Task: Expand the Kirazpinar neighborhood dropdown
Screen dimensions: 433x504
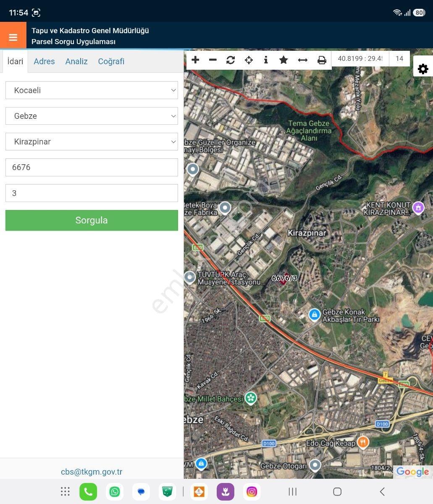Action: click(x=92, y=142)
